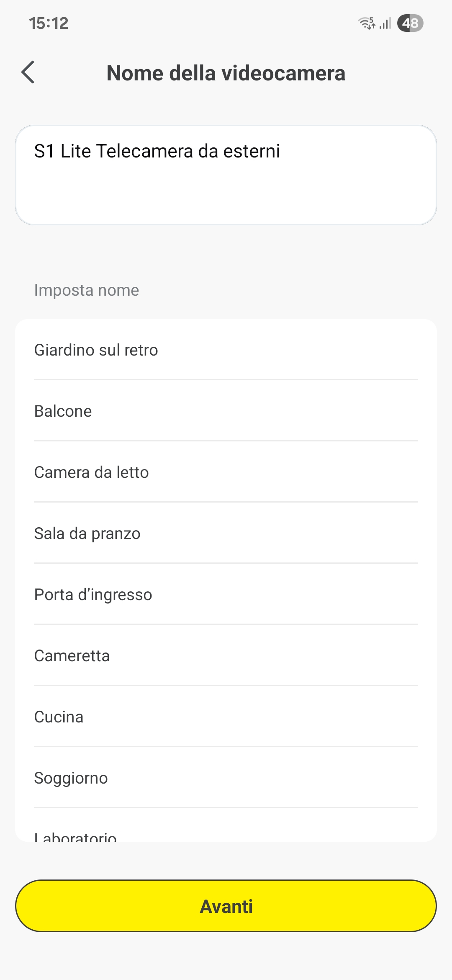Viewport: 452px width, 980px height.
Task: Tap the cellular signal bars icon
Action: (385, 23)
